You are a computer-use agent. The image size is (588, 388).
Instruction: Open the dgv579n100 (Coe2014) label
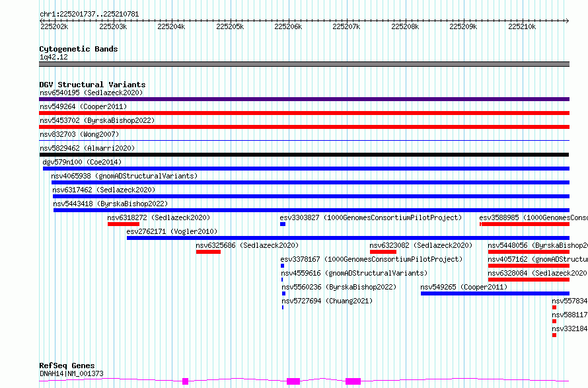pos(82,162)
